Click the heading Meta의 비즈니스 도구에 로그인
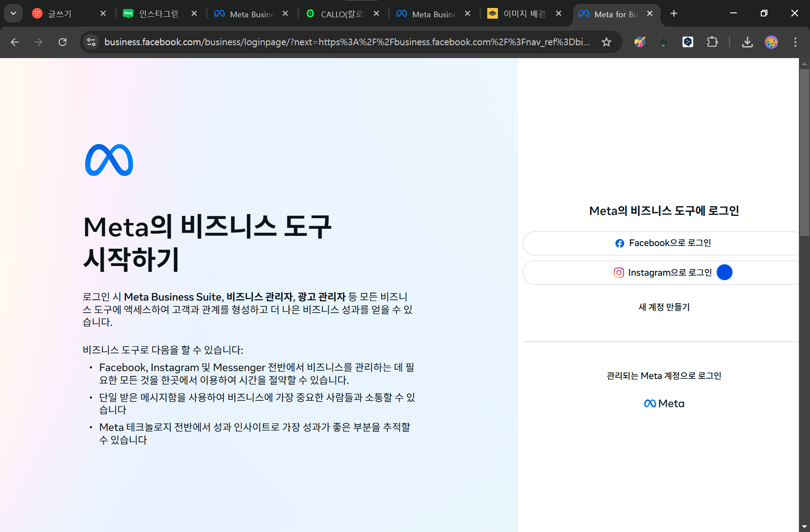 [x=664, y=211]
